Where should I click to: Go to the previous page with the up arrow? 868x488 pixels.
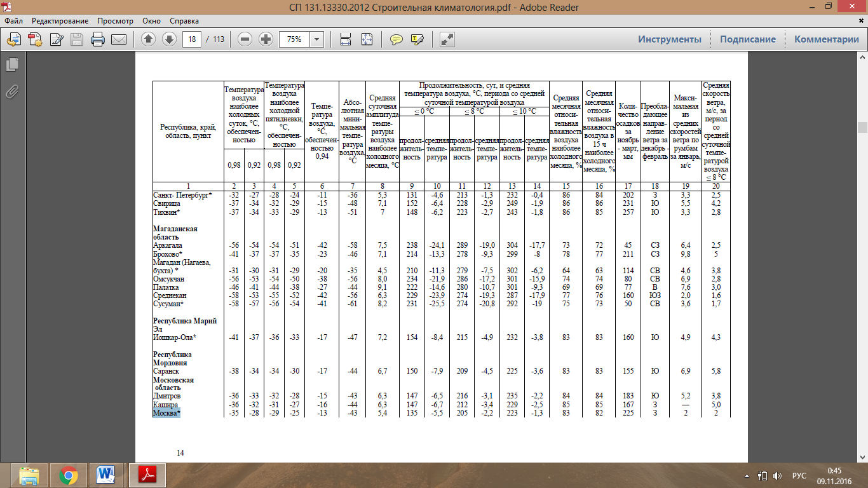coord(148,39)
